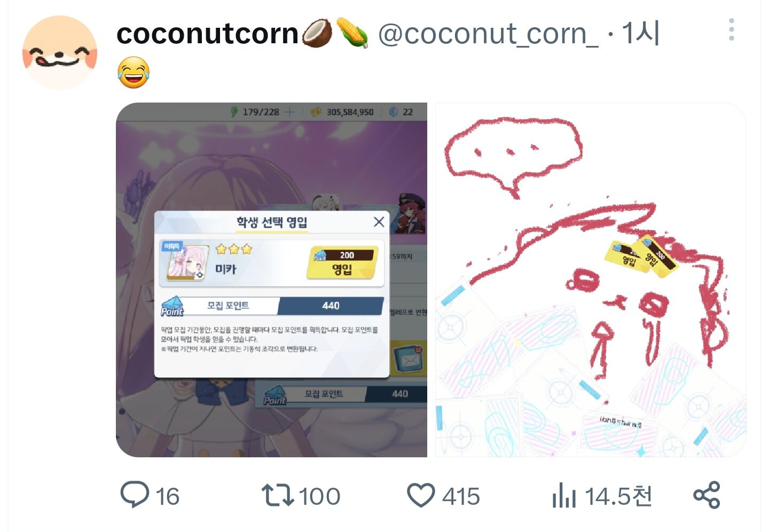Click the coconutcorn display name

click(x=207, y=34)
